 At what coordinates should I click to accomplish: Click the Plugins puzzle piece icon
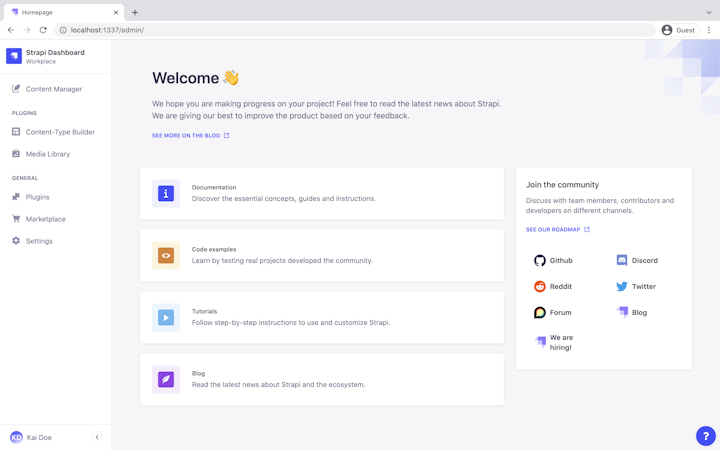click(x=16, y=197)
